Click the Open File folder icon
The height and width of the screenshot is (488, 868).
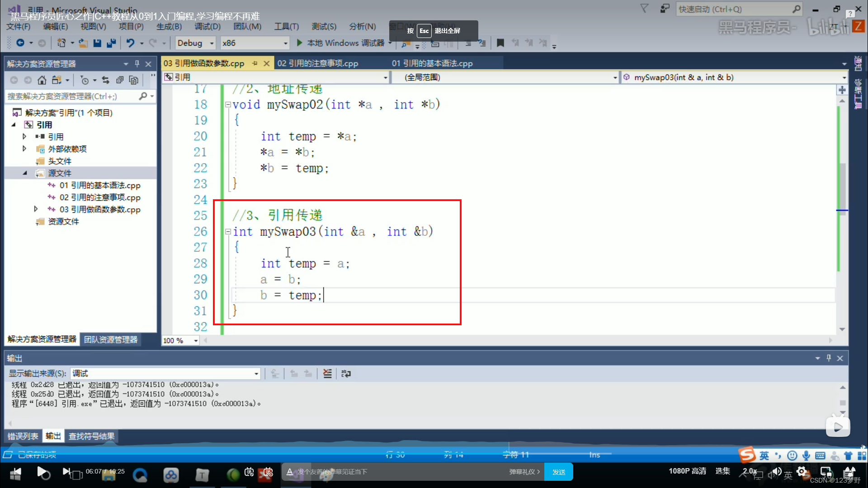point(83,43)
